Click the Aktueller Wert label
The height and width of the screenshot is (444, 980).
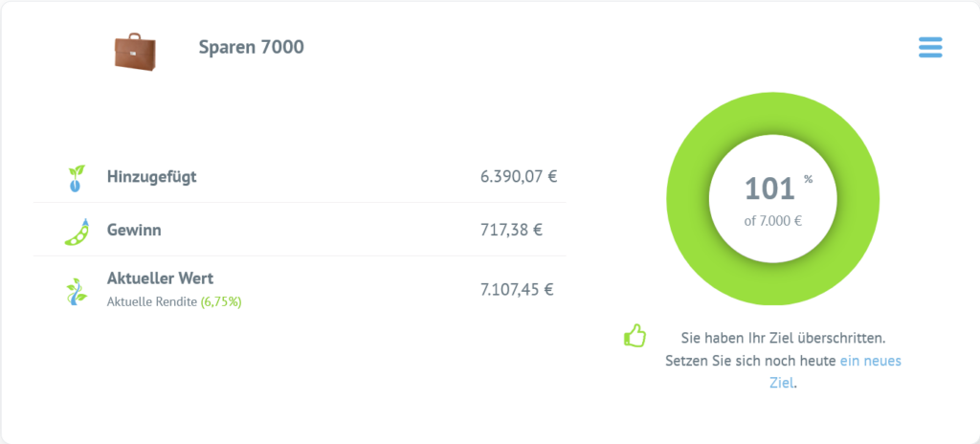click(x=160, y=278)
